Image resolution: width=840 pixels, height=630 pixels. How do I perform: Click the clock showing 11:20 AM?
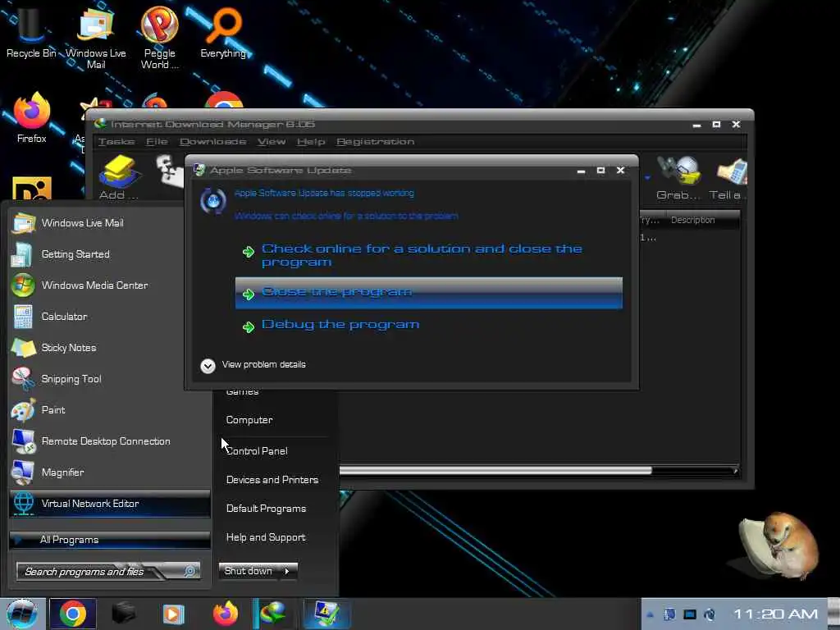775,614
